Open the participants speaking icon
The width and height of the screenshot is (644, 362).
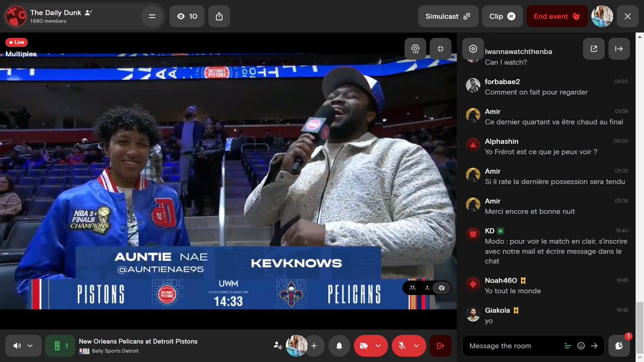278,346
